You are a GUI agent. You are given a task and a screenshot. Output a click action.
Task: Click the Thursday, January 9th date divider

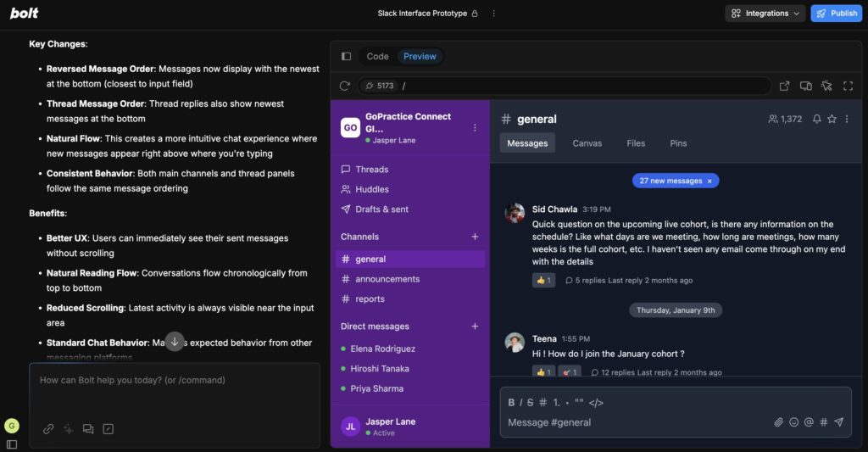click(676, 310)
